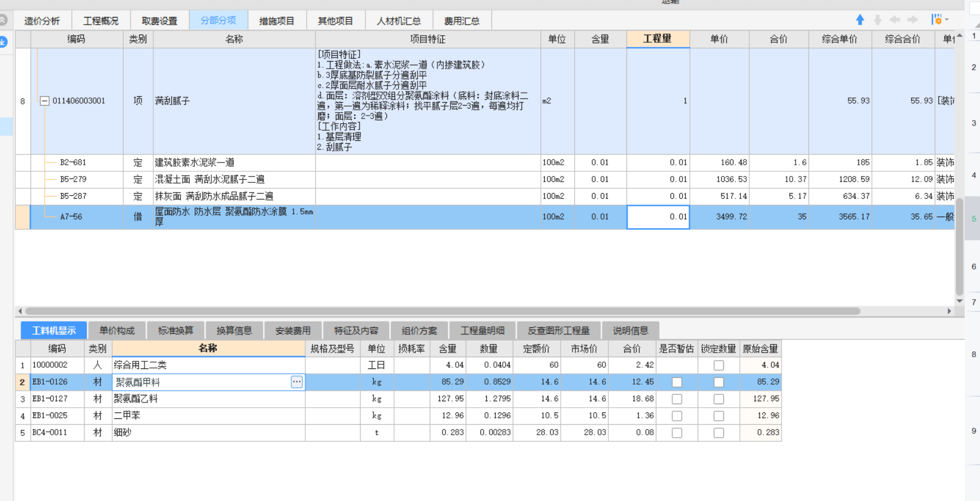Click the 名称 header in lower table

point(208,348)
